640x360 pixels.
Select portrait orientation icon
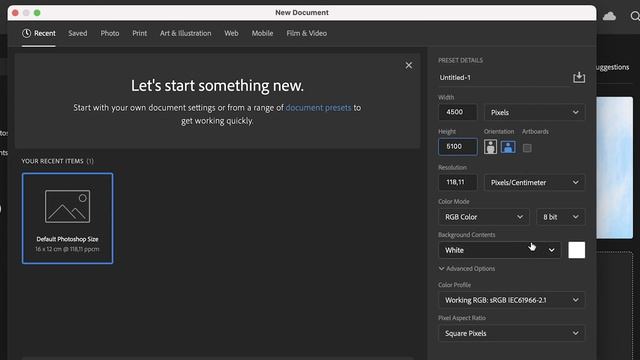tap(490, 147)
